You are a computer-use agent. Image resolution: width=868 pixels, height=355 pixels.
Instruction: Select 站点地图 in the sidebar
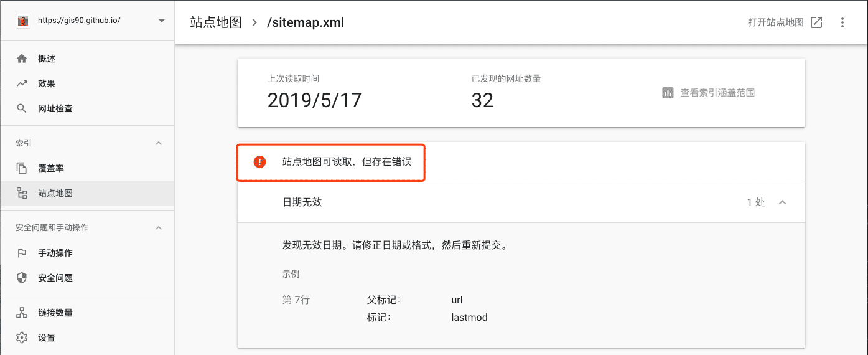[55, 193]
